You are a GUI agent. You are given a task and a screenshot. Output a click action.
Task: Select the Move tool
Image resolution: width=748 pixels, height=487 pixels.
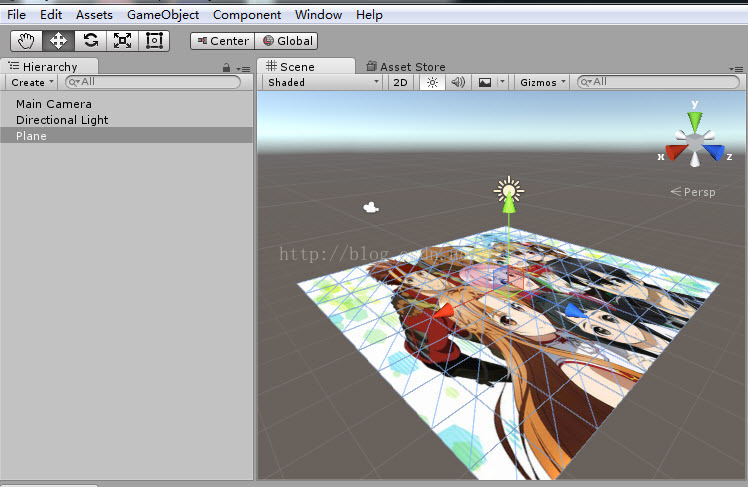click(58, 41)
